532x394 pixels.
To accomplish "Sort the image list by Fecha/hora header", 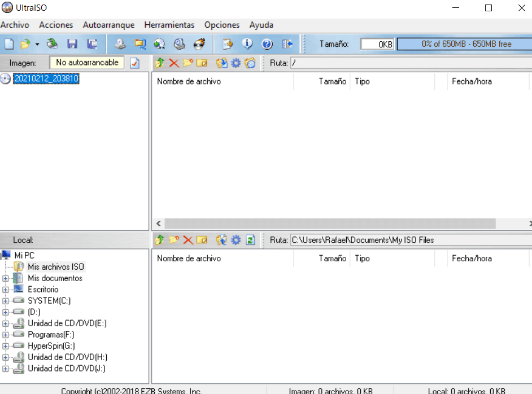I will (489, 81).
